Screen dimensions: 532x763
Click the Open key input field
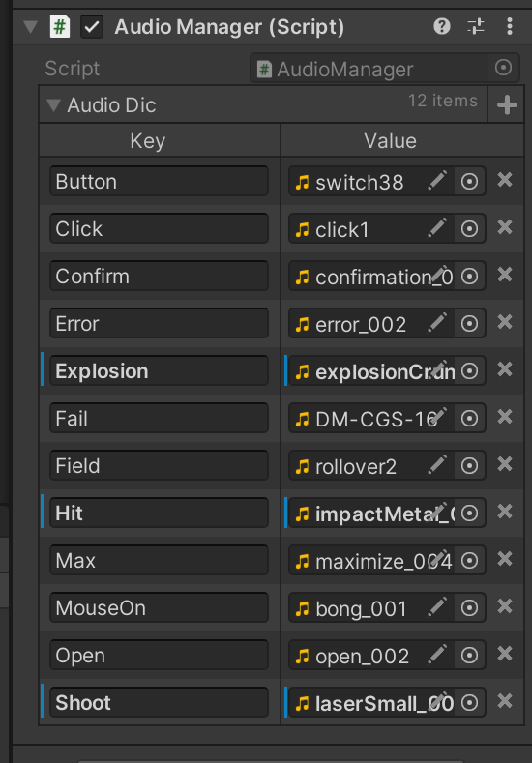pyautogui.click(x=160, y=656)
